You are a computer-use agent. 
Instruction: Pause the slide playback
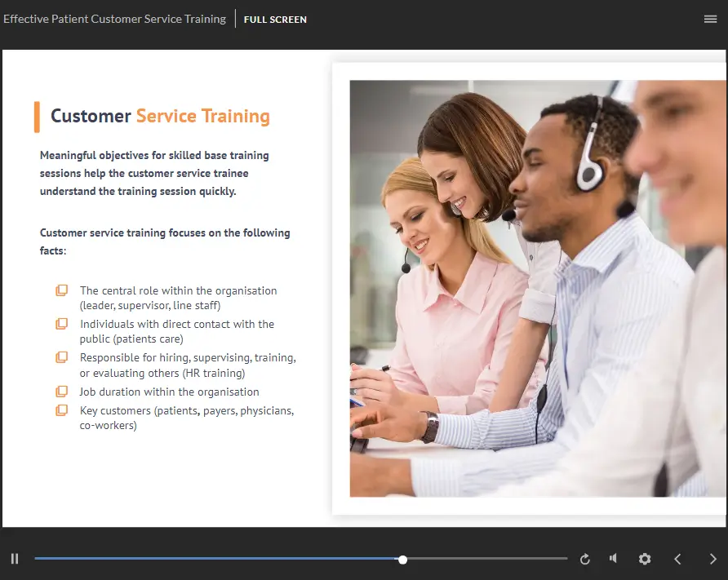point(15,559)
